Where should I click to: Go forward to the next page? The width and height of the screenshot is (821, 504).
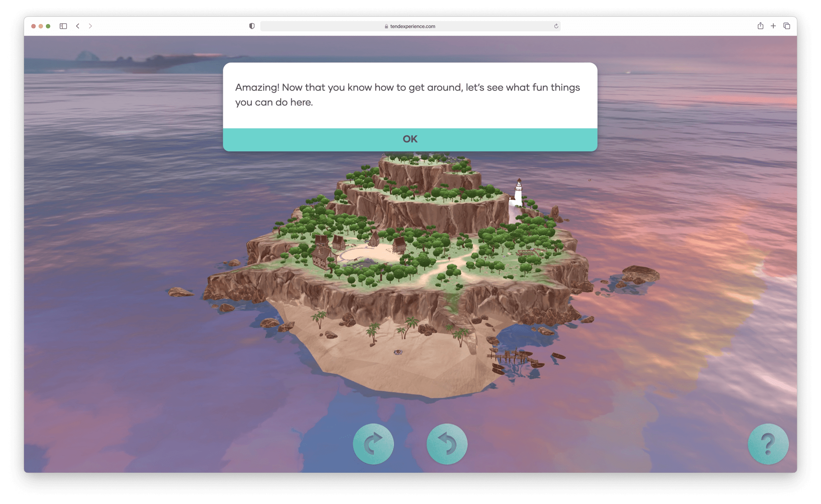click(90, 26)
